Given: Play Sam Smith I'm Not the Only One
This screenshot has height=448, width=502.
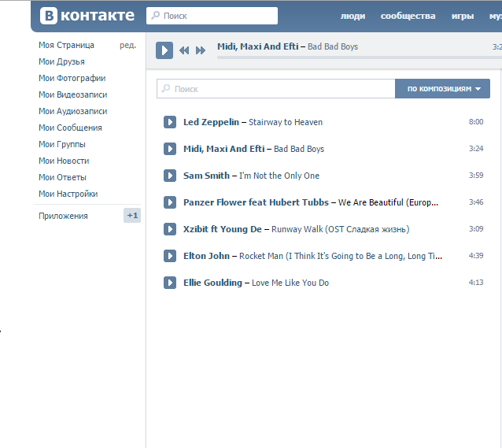Looking at the screenshot, I should (x=170, y=176).
